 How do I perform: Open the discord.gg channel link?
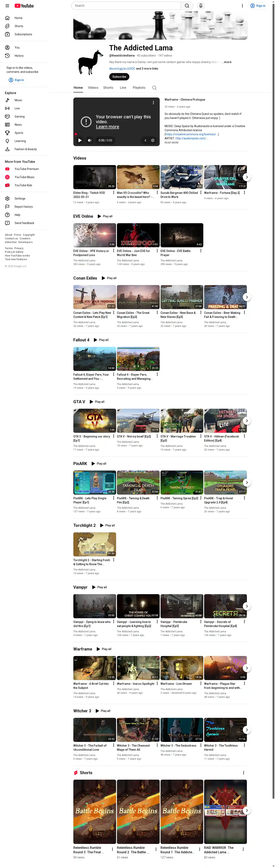click(x=122, y=69)
